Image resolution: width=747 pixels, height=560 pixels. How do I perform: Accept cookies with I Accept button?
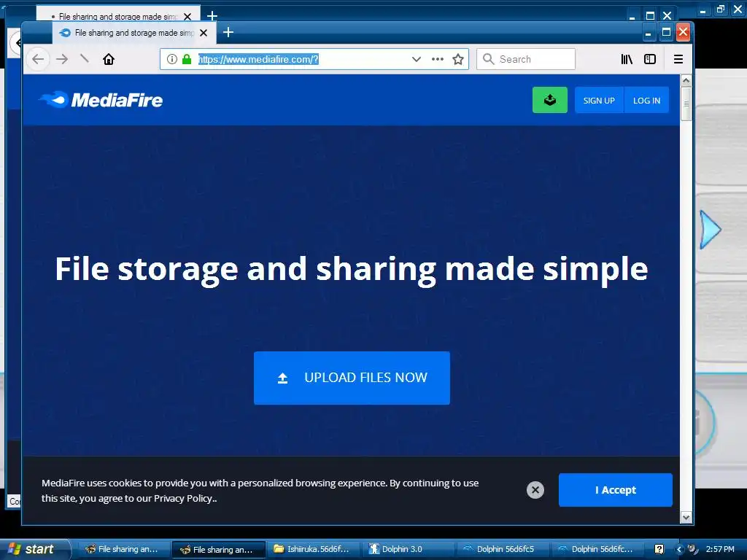616,490
